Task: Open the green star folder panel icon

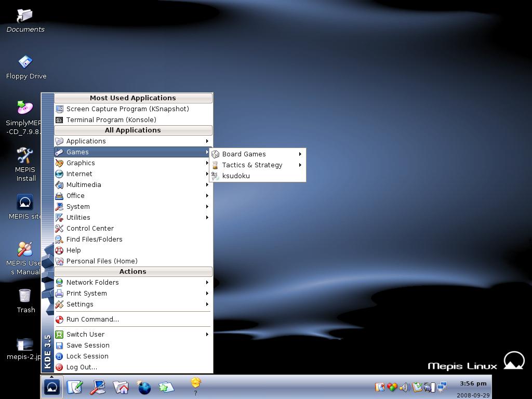Action: click(166, 387)
